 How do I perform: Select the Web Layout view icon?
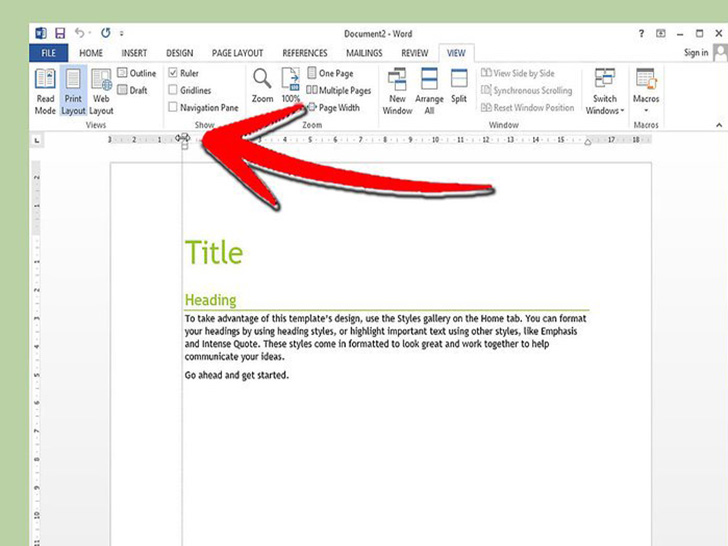pos(101,91)
